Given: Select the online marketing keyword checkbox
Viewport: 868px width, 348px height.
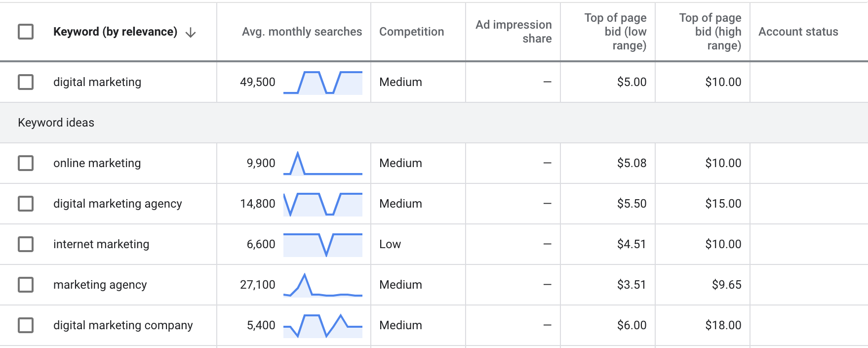Looking at the screenshot, I should (26, 163).
